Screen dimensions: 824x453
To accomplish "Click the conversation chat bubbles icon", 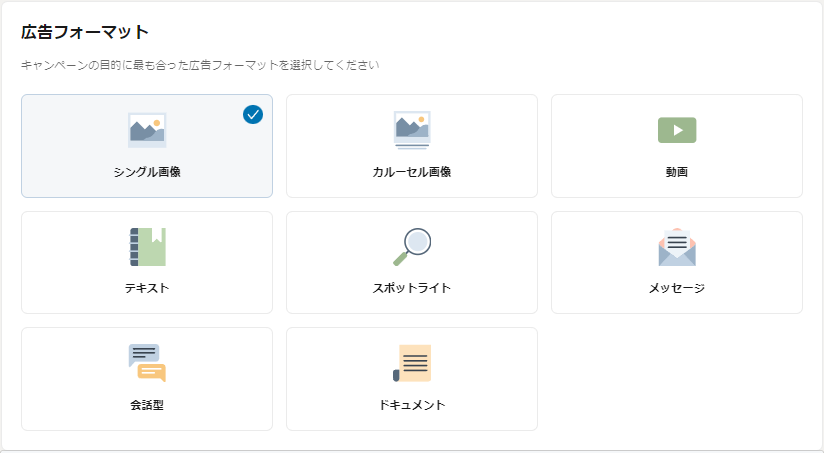I will [x=147, y=363].
